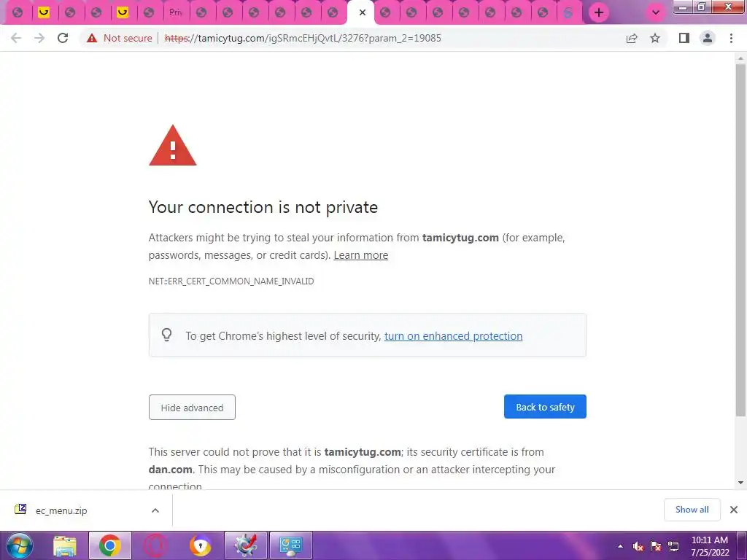747x560 pixels.
Task: Click the ec_menu.zip file type icon
Action: pyautogui.click(x=20, y=509)
